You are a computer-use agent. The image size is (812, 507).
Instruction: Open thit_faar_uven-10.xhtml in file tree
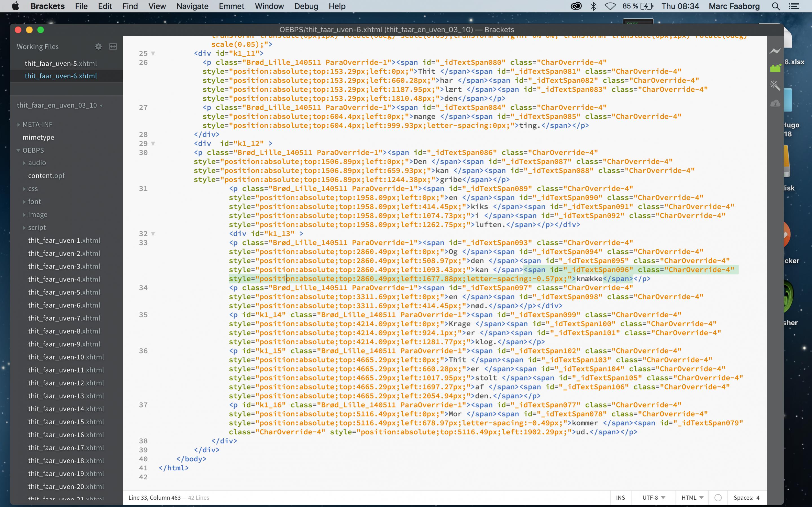[66, 357]
